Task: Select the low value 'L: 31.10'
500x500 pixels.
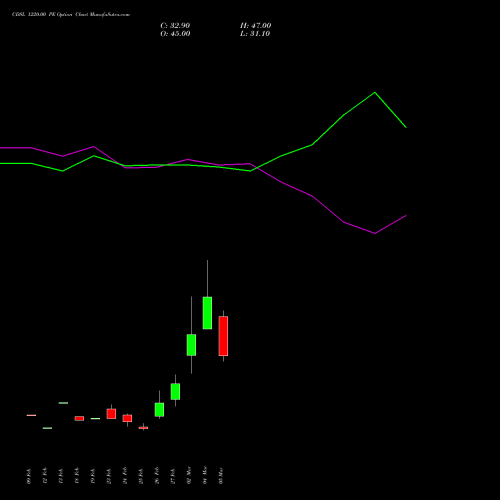Action: pyautogui.click(x=255, y=34)
